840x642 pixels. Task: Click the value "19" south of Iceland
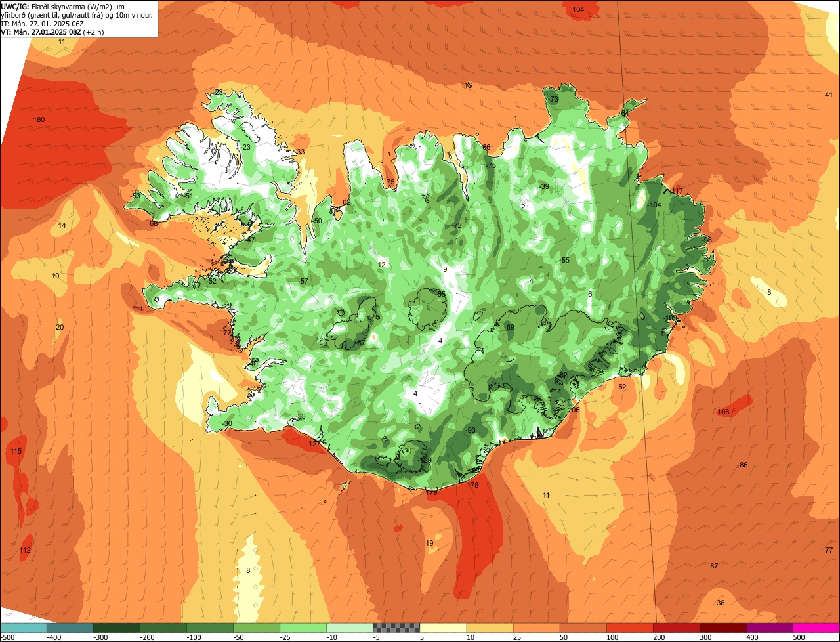coord(429,543)
